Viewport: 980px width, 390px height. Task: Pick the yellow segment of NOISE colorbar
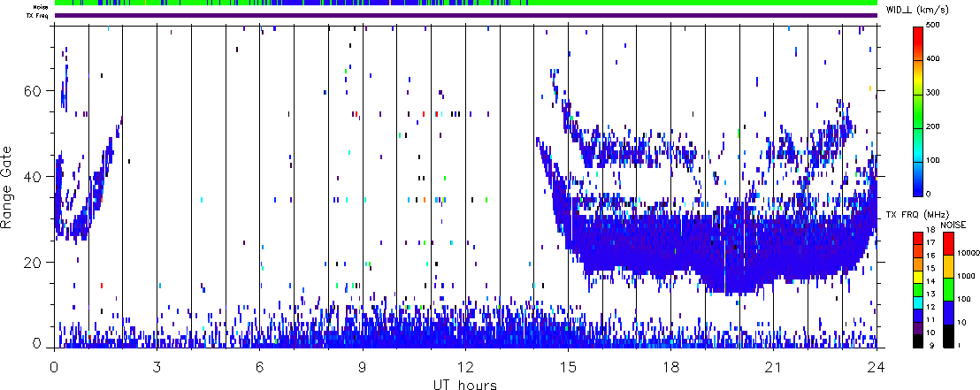[948, 266]
